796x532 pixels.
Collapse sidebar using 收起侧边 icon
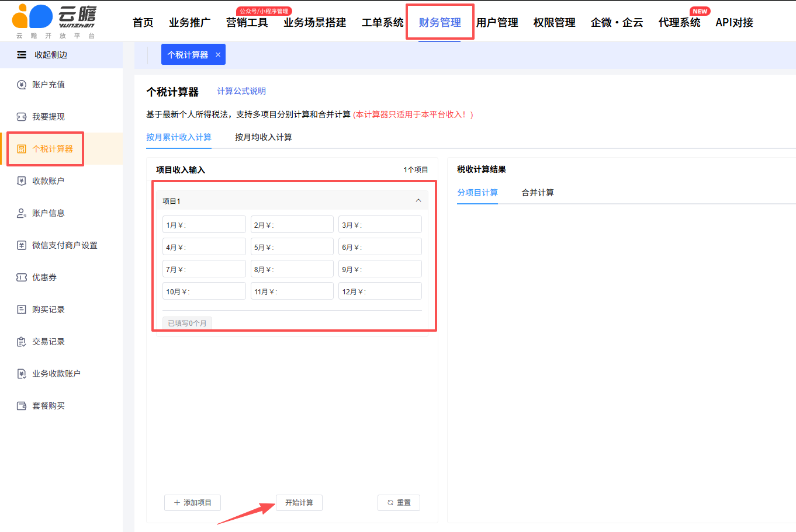coord(22,55)
